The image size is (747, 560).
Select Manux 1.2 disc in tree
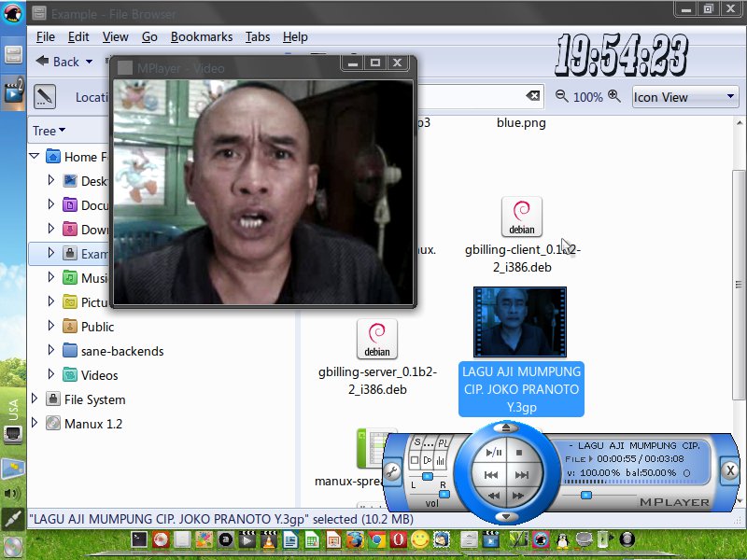84,424
